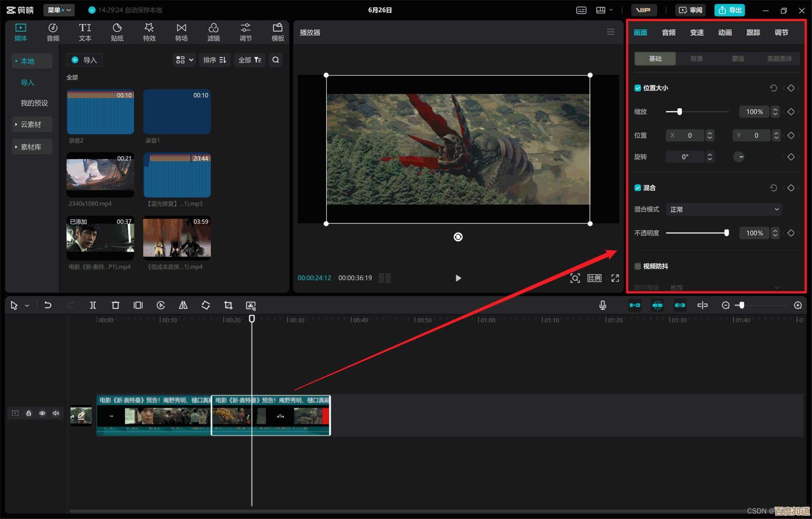Click the 导出 export button
Viewport: 812px width, 519px height.
click(x=730, y=10)
